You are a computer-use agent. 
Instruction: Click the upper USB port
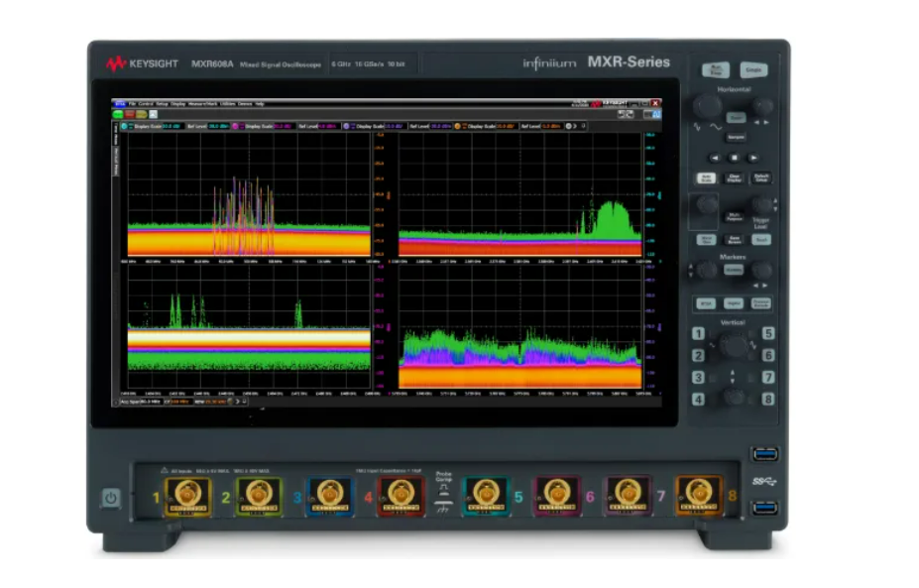coord(765,454)
